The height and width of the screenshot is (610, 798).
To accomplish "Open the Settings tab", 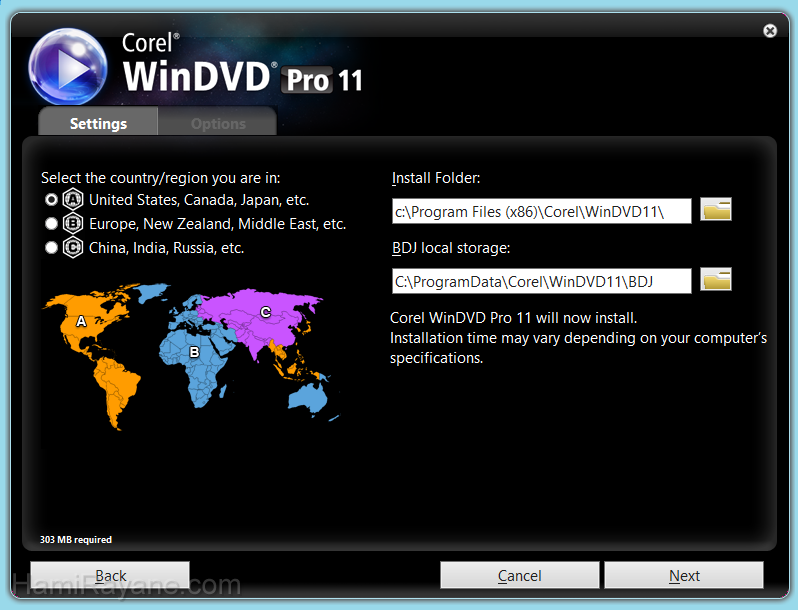I will tap(98, 122).
